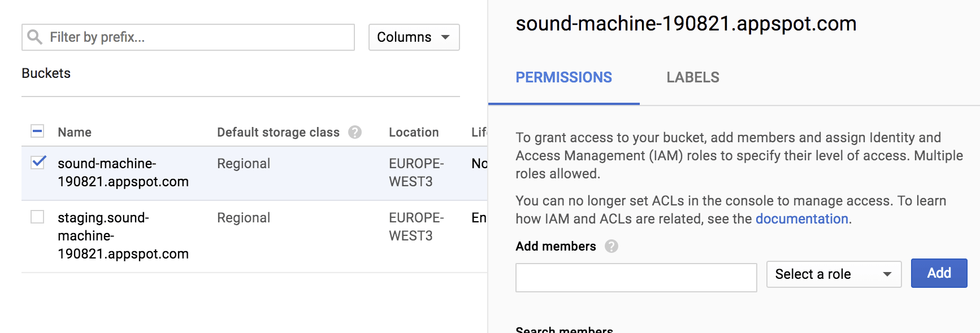Click the Location column header
This screenshot has height=333, width=980.
click(413, 132)
